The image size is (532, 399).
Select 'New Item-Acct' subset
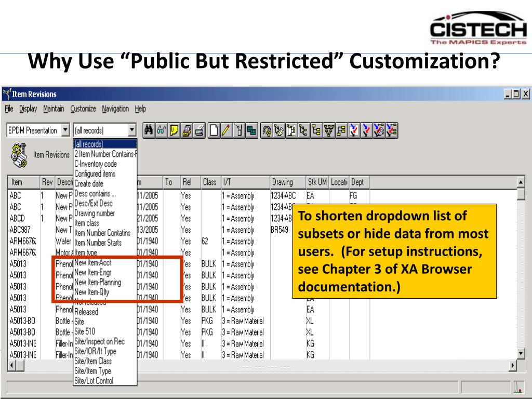(105, 262)
